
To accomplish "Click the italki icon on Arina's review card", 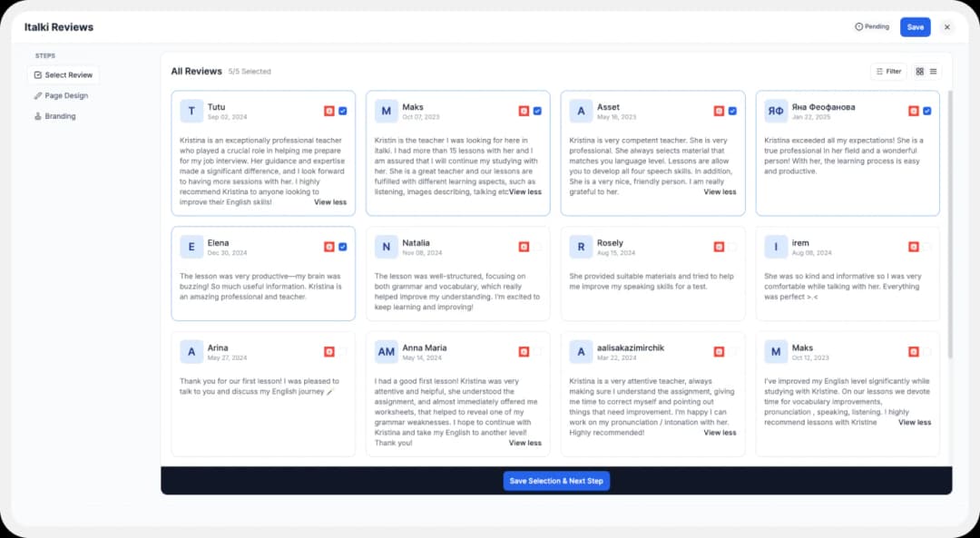I will pyautogui.click(x=329, y=350).
